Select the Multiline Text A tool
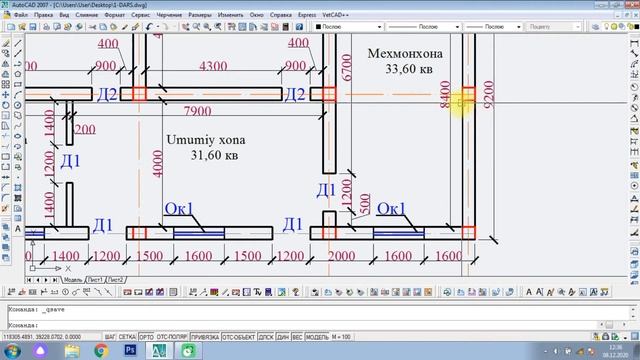The width and height of the screenshot is (640, 360). [18, 229]
